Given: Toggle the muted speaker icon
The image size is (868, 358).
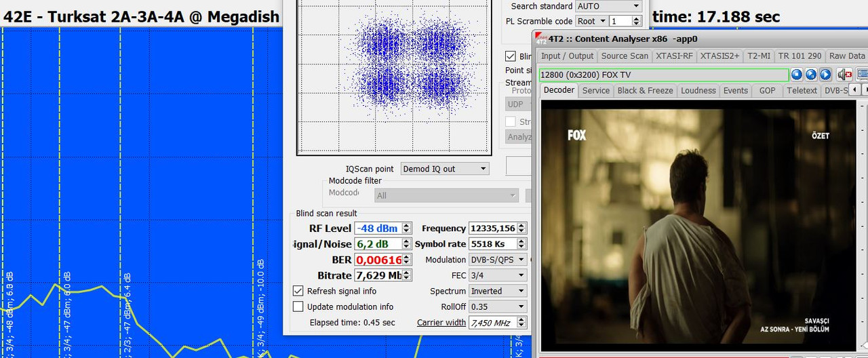Looking at the screenshot, I should click(x=844, y=75).
